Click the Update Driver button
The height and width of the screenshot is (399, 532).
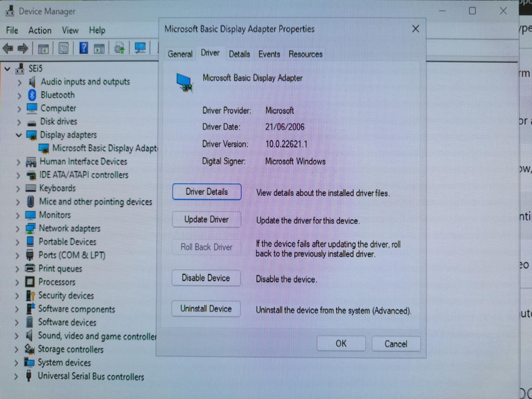[207, 220]
